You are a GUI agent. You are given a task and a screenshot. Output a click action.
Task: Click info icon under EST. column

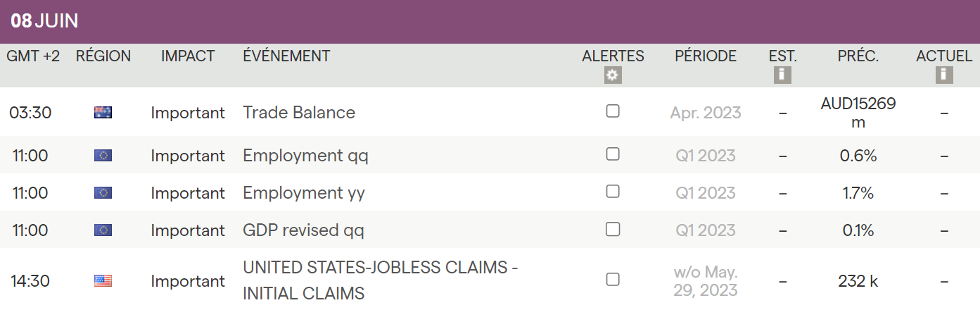coord(782,75)
